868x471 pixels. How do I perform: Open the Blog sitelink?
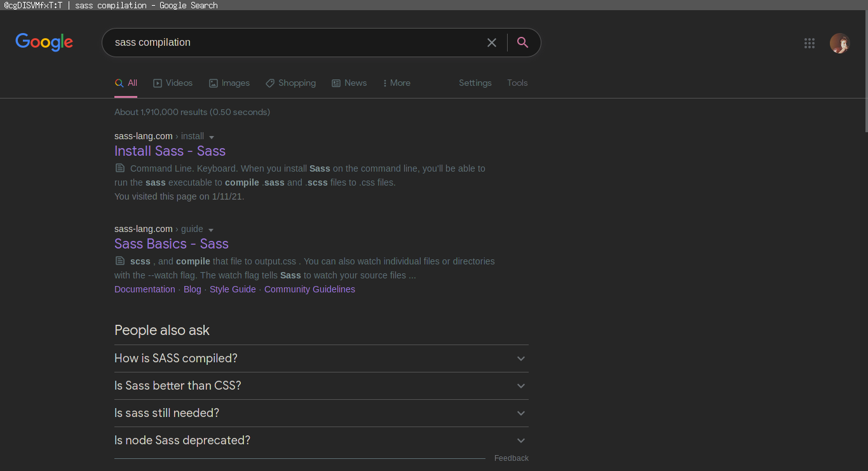[x=193, y=289]
